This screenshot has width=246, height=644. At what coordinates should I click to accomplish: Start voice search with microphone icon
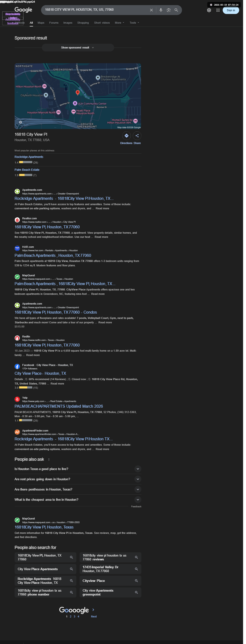161,10
